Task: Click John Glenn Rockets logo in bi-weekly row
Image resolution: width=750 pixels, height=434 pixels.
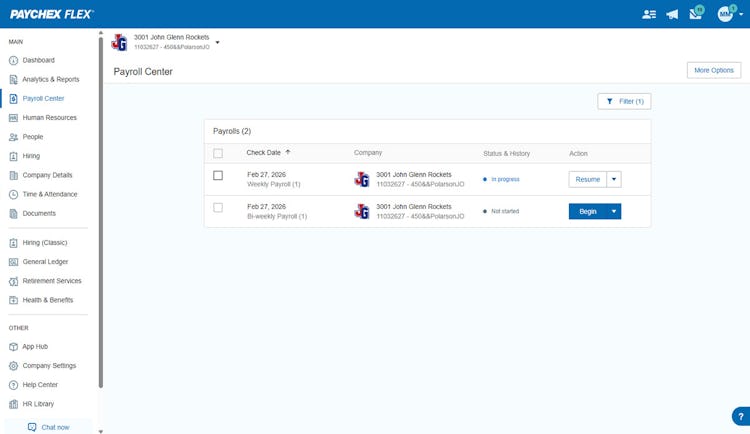Action: coord(362,211)
